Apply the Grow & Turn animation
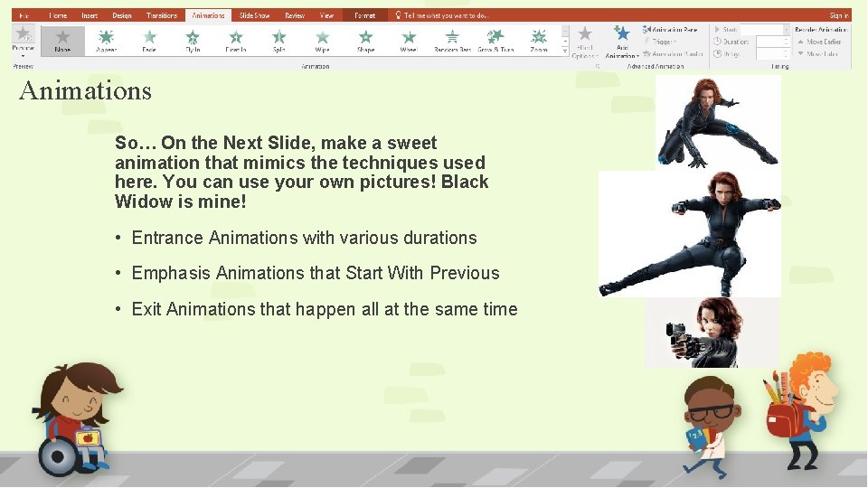 (x=495, y=41)
